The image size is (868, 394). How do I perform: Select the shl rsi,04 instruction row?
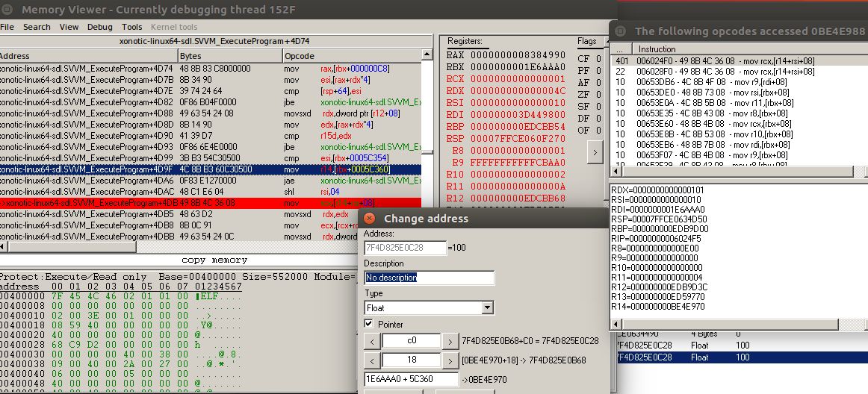pos(211,192)
